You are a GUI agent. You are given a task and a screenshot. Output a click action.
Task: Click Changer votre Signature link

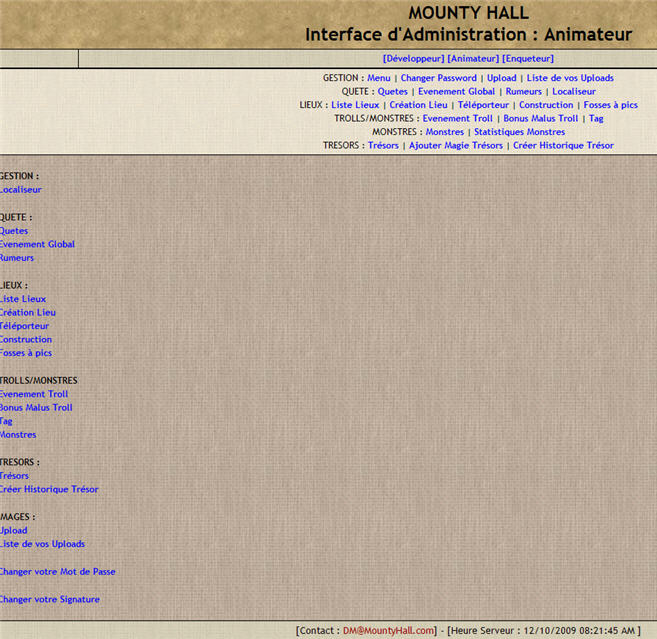pyautogui.click(x=50, y=600)
